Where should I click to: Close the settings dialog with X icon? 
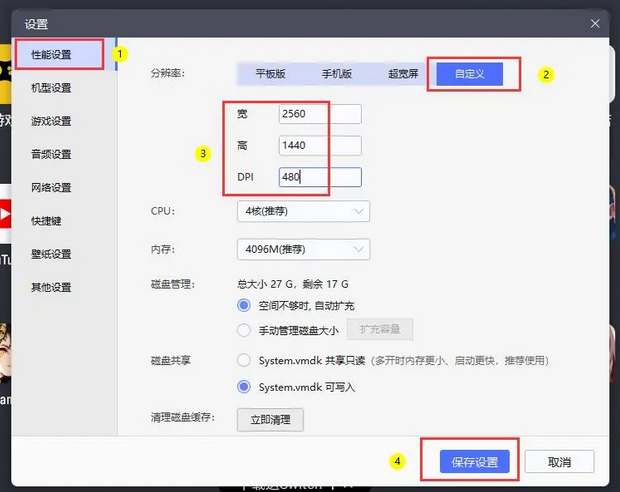click(595, 23)
